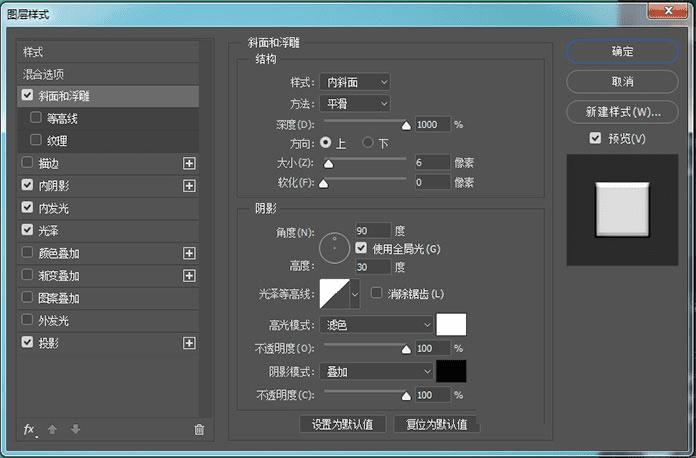Uncheck the 内发光 checkbox
Screen dimensions: 696x458
[28, 207]
